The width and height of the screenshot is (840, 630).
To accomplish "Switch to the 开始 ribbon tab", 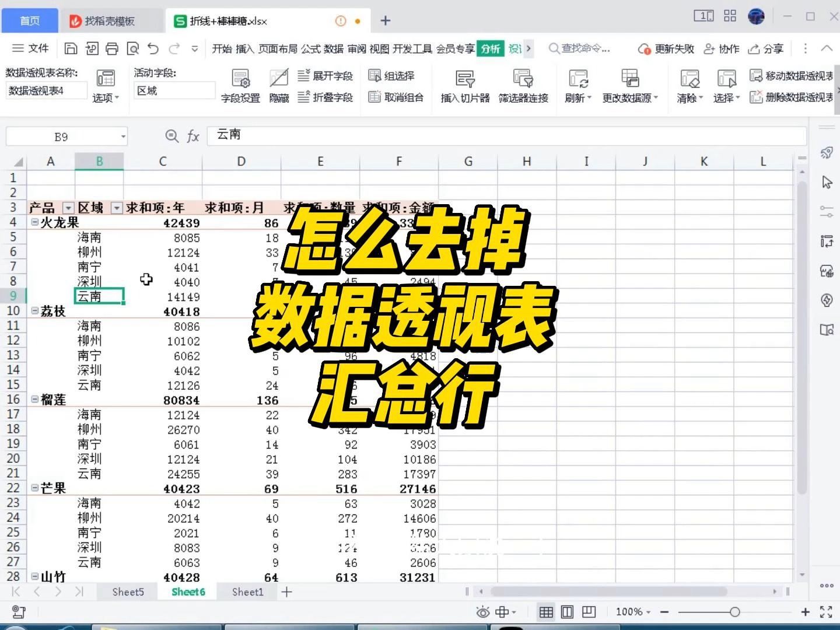I will click(x=222, y=49).
